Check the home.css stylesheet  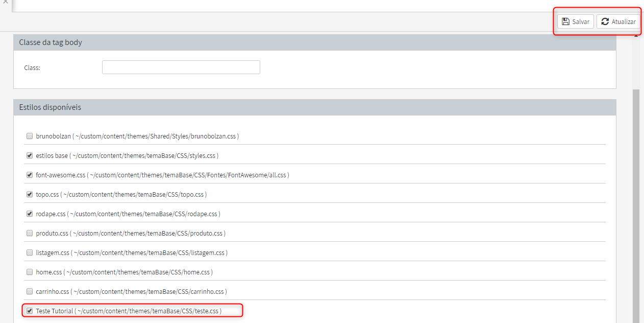30,272
